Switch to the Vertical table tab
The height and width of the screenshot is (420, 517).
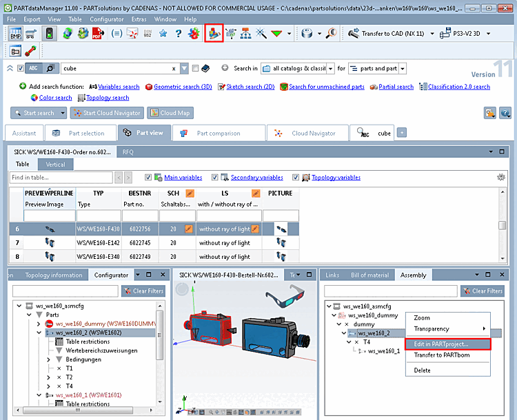(55, 165)
